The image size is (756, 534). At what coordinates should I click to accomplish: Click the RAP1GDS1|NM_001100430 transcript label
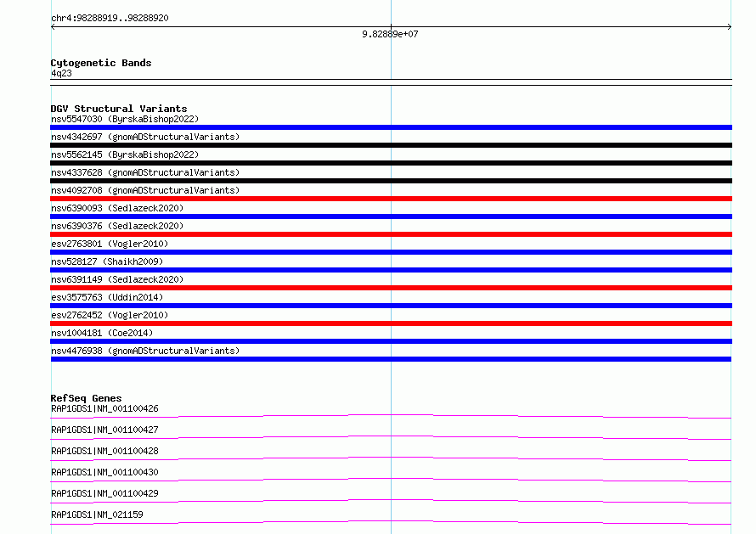point(104,472)
